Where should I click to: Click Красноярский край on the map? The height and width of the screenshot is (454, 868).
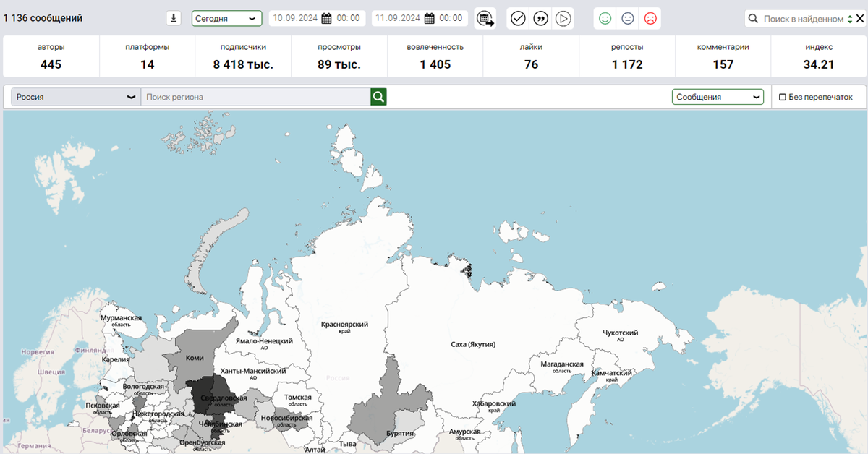point(345,327)
